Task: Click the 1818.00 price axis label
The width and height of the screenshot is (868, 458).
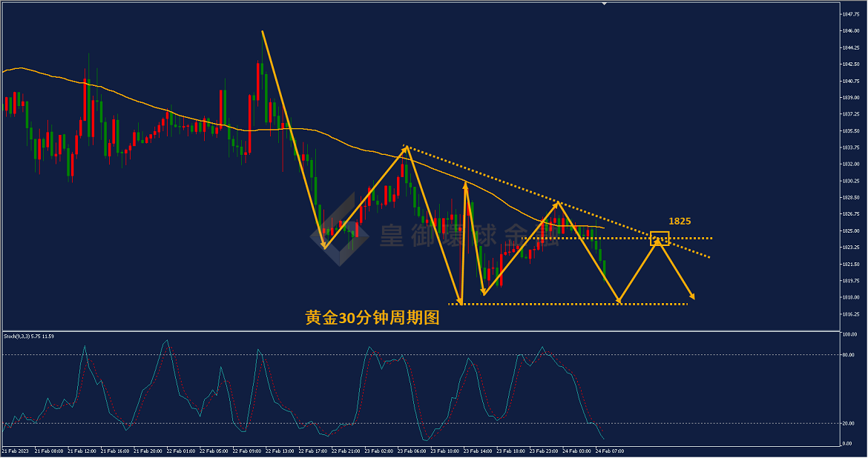Action: pyautogui.click(x=852, y=298)
